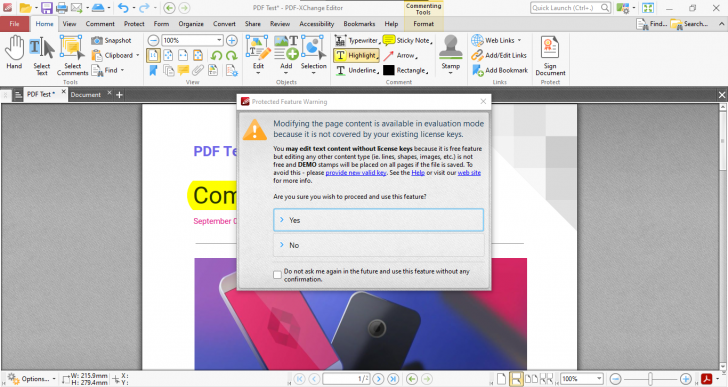Rotate page clockwise
728x387 pixels.
point(231,56)
